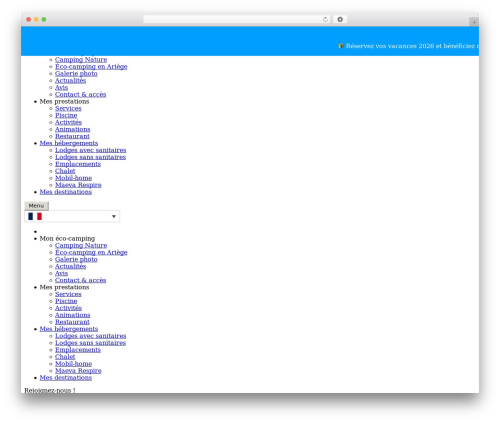Open Lodges sans sanitaires link above the Menu button
Screen dimensions: 500x423
(90, 157)
